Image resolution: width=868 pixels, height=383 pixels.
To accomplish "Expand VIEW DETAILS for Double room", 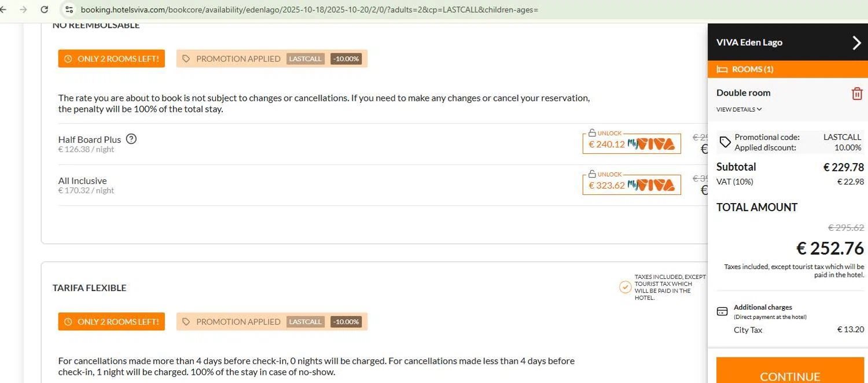I will 739,109.
